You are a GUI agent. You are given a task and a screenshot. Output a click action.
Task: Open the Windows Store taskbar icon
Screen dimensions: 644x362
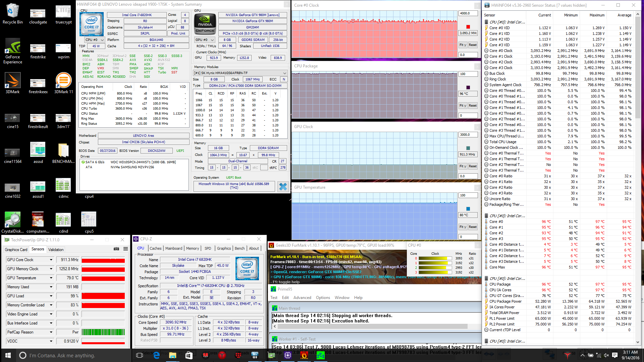[x=189, y=355]
